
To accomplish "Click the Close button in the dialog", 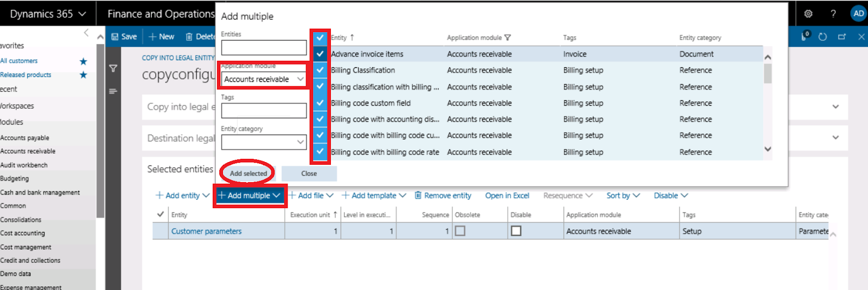I will 309,173.
